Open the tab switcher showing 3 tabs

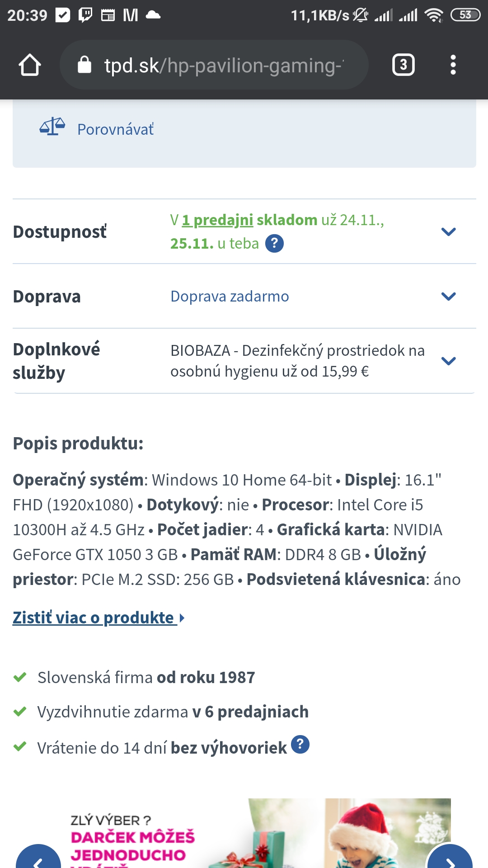click(403, 65)
